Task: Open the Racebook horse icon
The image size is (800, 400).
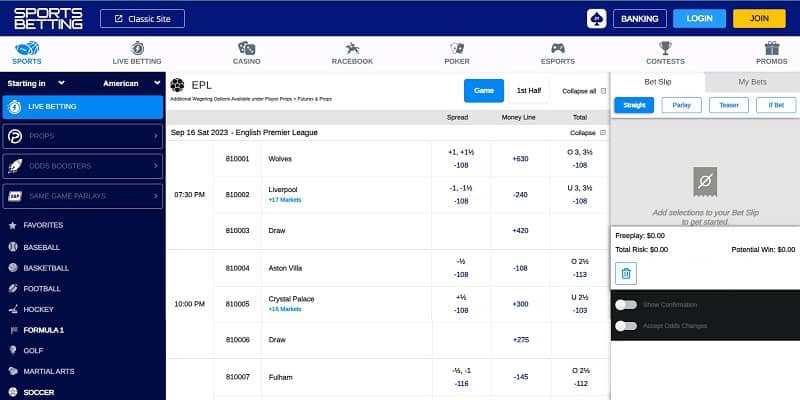Action: (352, 48)
